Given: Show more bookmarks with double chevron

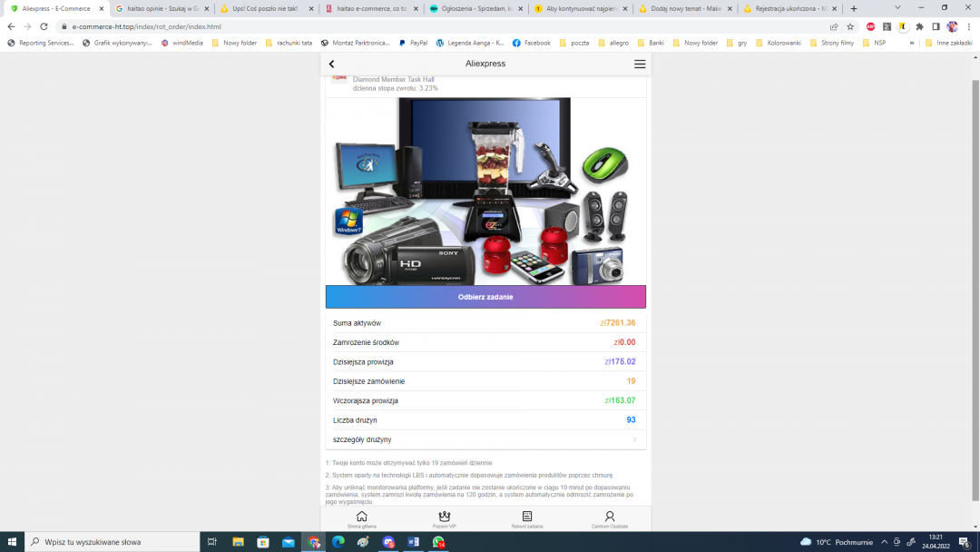Looking at the screenshot, I should tap(912, 43).
